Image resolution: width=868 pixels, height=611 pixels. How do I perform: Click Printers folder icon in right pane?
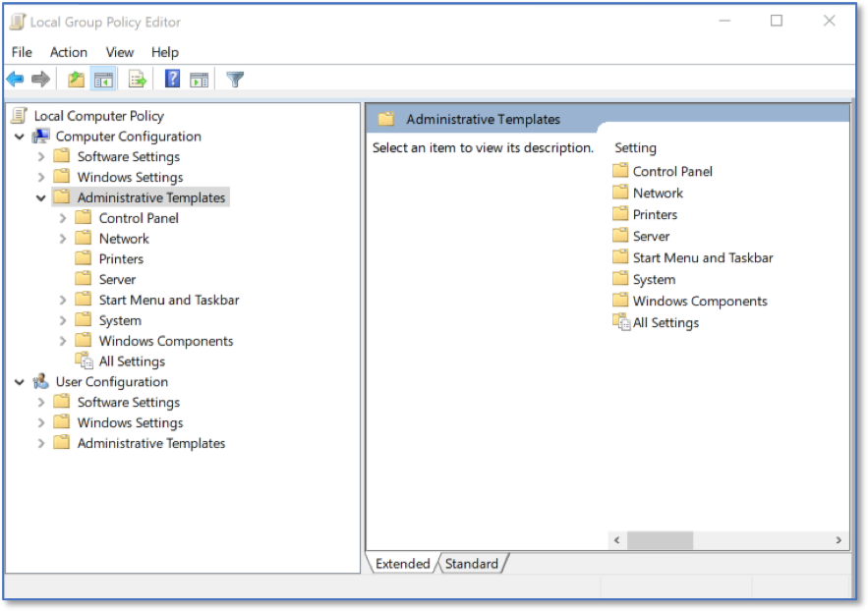tap(620, 213)
